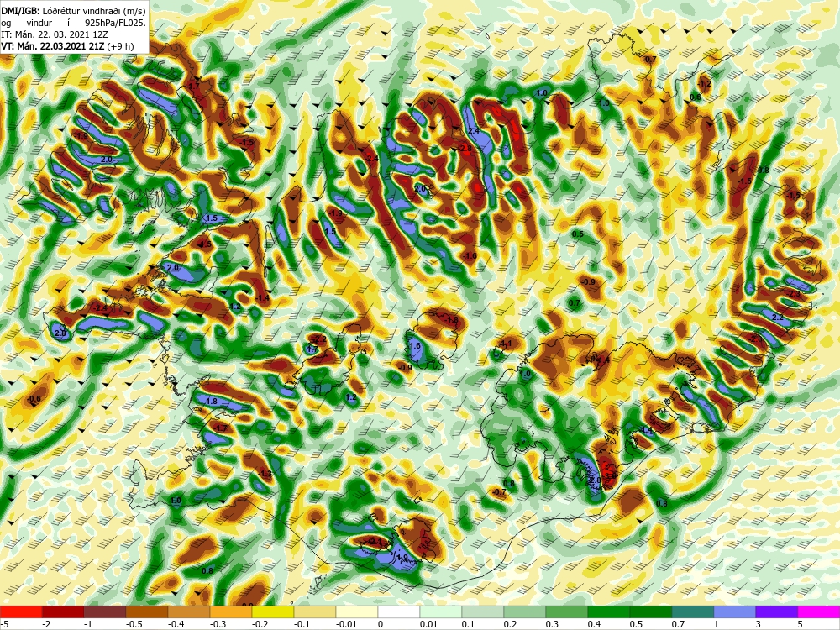Click the "-0.6" value label on the map

click(34, 398)
